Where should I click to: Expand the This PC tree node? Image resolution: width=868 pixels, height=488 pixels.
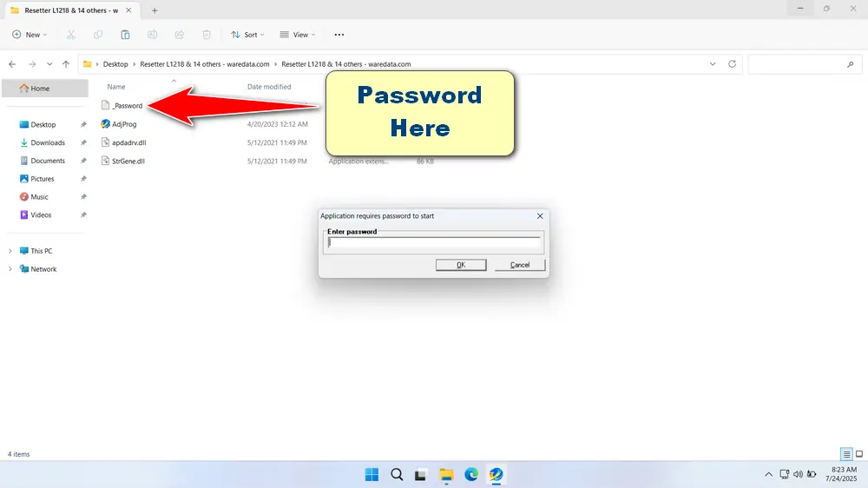(x=10, y=251)
